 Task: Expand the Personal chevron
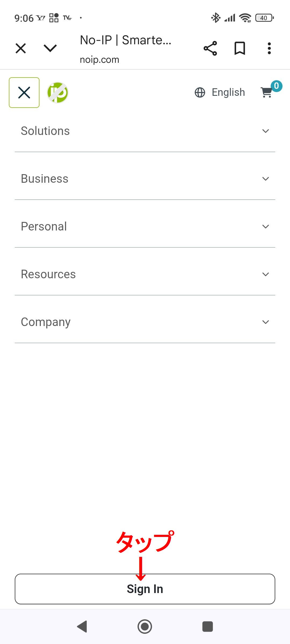pyautogui.click(x=266, y=226)
